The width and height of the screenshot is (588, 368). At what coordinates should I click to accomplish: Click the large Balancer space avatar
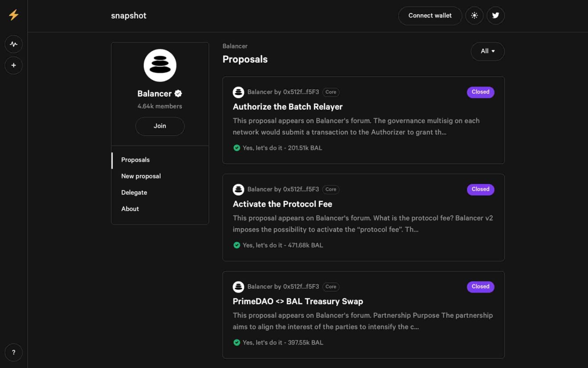point(160,66)
